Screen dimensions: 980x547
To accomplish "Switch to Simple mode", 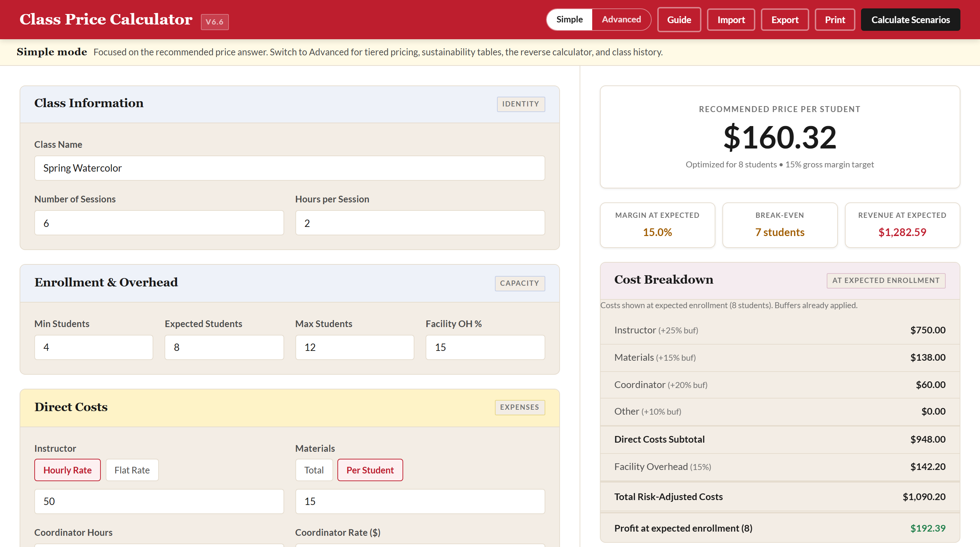I will click(569, 19).
